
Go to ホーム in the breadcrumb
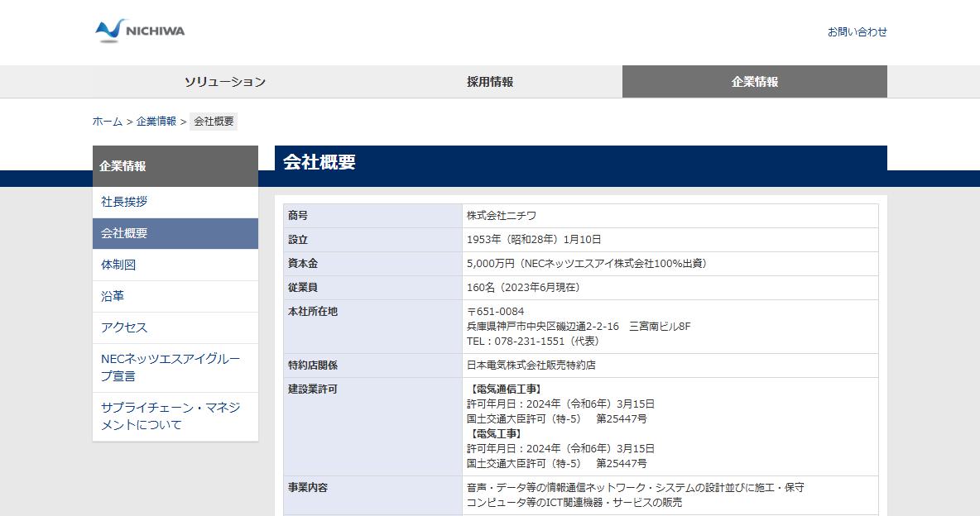pos(108,122)
